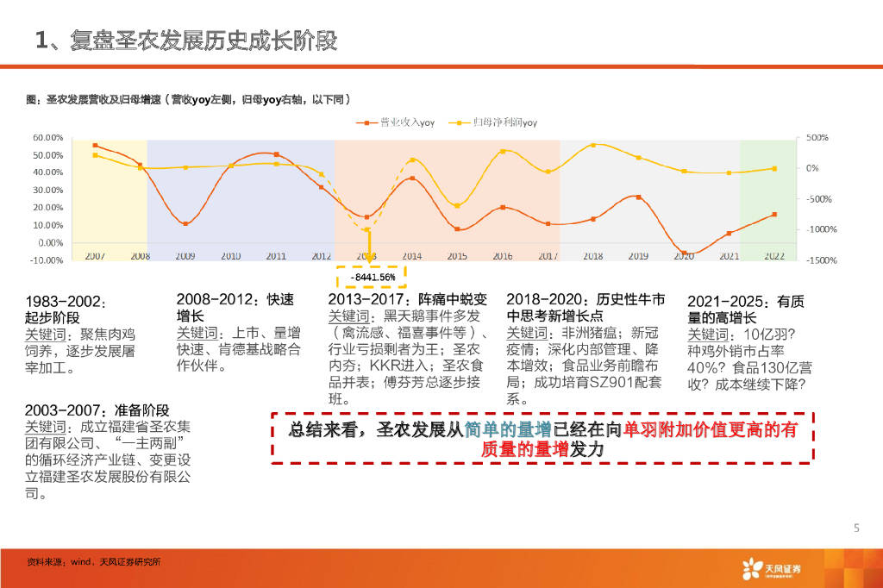Image resolution: width=883 pixels, height=588 pixels.
Task: Click the heading 2018-2020：历史性牛市中思考新增长点
Action: tap(586, 308)
